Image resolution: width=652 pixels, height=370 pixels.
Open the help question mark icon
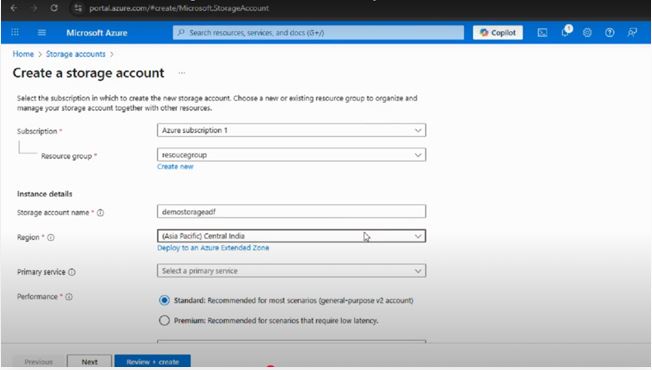(x=610, y=32)
